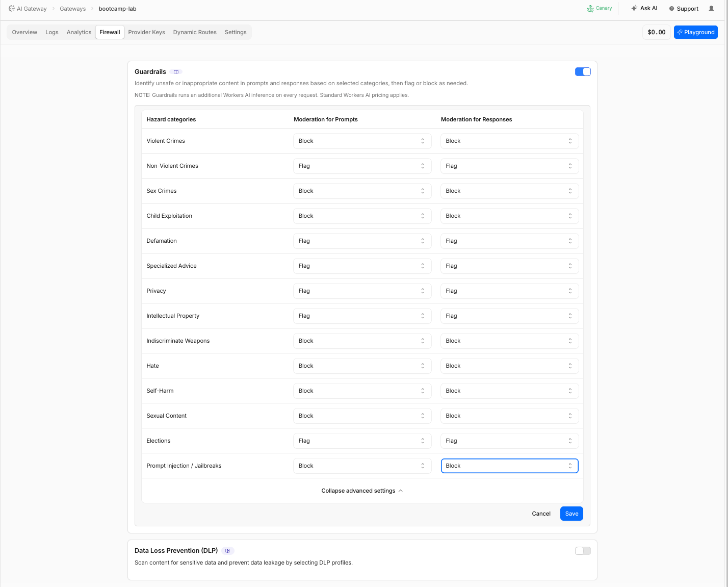Screen dimensions: 728x587
Task: Click the Moderation for Prompts header
Action: pyautogui.click(x=326, y=119)
